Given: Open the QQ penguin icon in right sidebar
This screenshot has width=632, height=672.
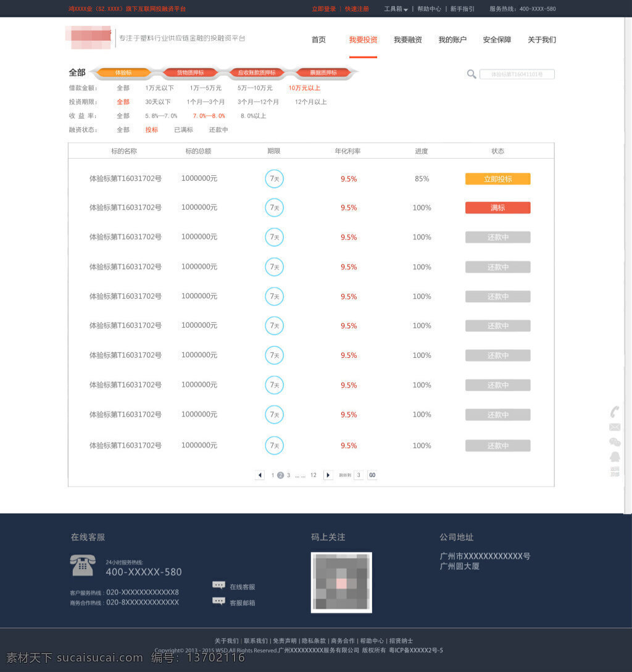Looking at the screenshot, I should click(x=615, y=457).
